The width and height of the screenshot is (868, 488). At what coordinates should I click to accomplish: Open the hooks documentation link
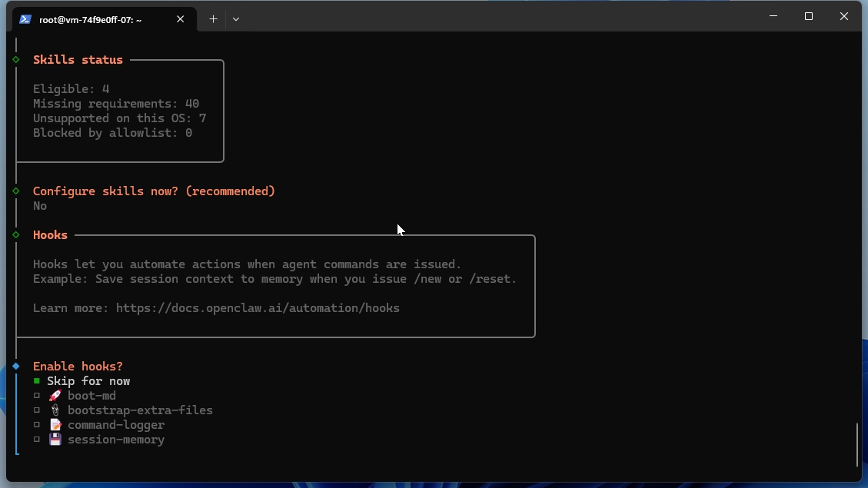point(257,307)
